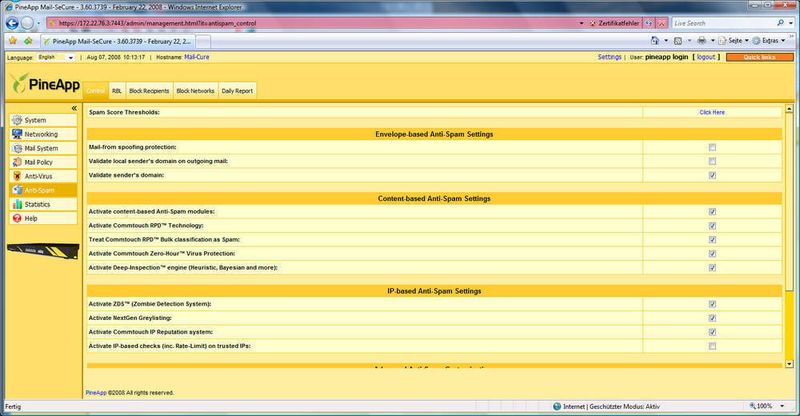Click the Statistics bar chart icon
The width and height of the screenshot is (800, 416).
17,204
